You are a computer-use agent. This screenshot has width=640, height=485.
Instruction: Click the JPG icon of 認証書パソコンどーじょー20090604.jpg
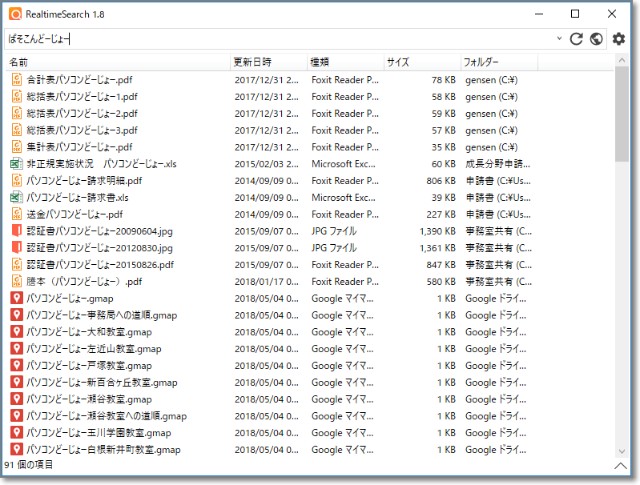(x=16, y=231)
